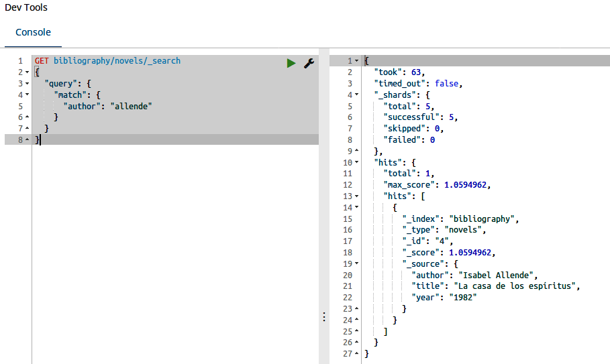Collapse the response root at line 1
The height and width of the screenshot is (364, 610).
click(356, 61)
